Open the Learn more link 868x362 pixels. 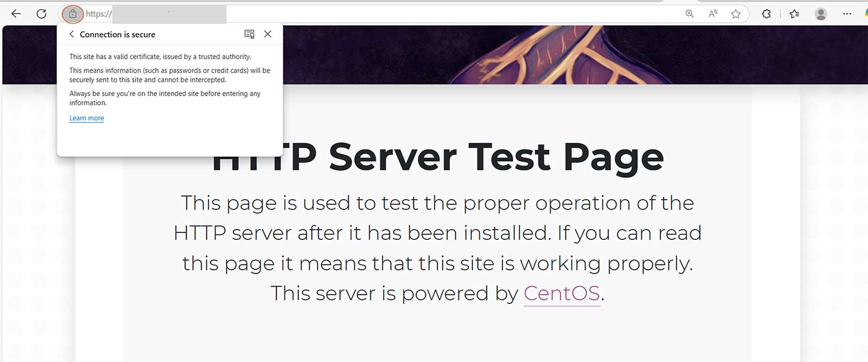coord(86,118)
